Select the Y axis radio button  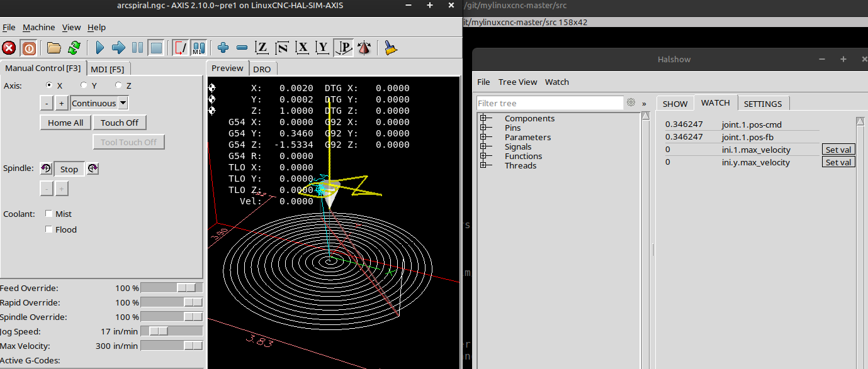coord(84,85)
